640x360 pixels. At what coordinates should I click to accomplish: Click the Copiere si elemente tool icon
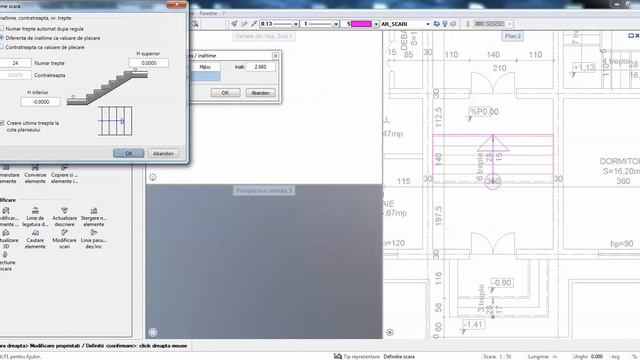click(x=64, y=167)
